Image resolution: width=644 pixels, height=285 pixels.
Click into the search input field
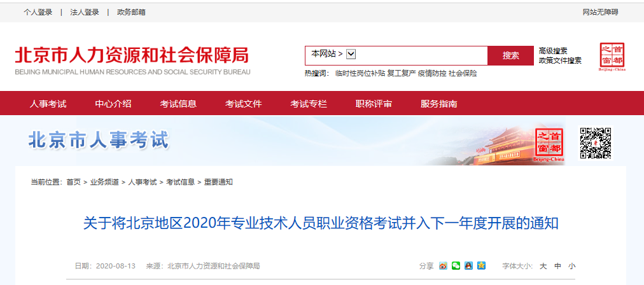pos(422,55)
